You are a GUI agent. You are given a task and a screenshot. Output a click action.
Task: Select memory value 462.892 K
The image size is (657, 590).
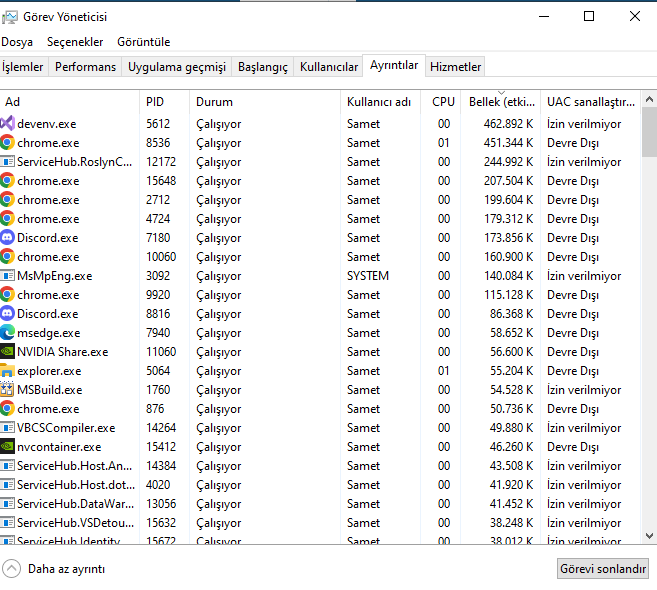pyautogui.click(x=508, y=124)
